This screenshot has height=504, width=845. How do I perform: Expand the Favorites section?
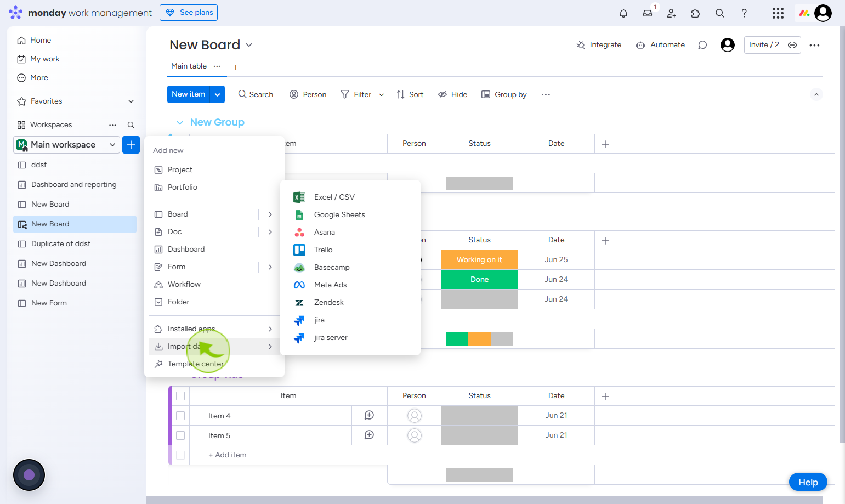coord(131,101)
